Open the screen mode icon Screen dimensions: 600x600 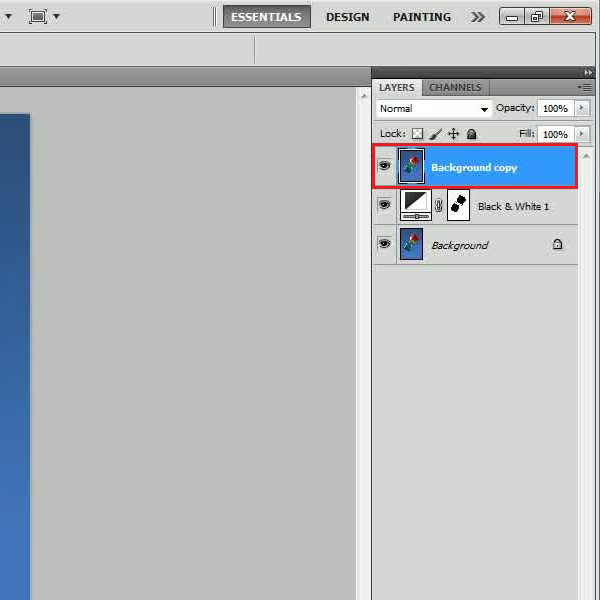(38, 16)
